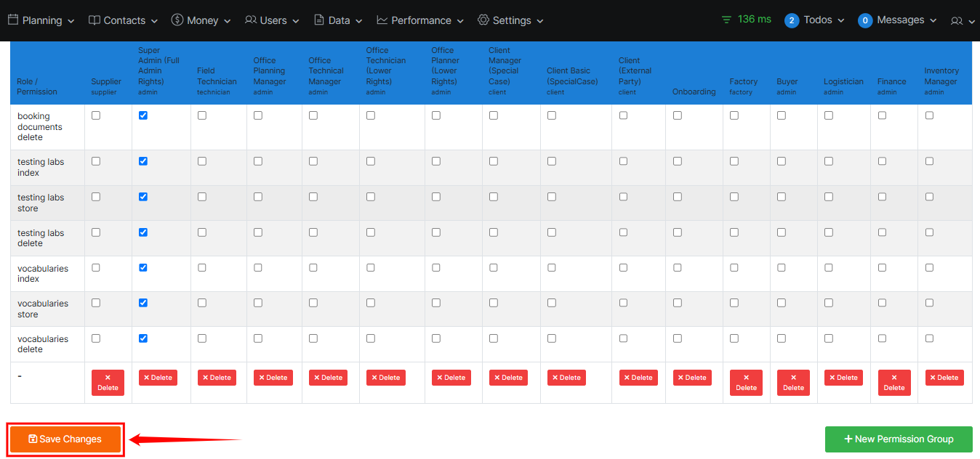The width and height of the screenshot is (980, 459).
Task: Uncheck Super Admin for testing labs index
Action: click(x=143, y=161)
